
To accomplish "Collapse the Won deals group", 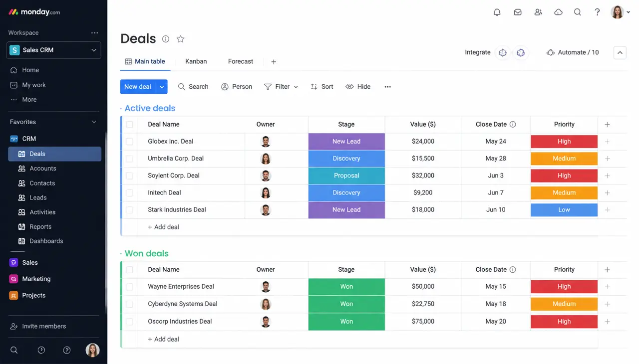I will 121,253.
